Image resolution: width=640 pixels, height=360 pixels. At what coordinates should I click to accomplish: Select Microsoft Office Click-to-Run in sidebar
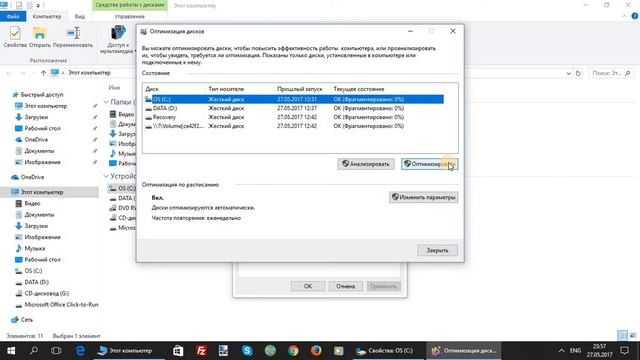tap(61, 304)
